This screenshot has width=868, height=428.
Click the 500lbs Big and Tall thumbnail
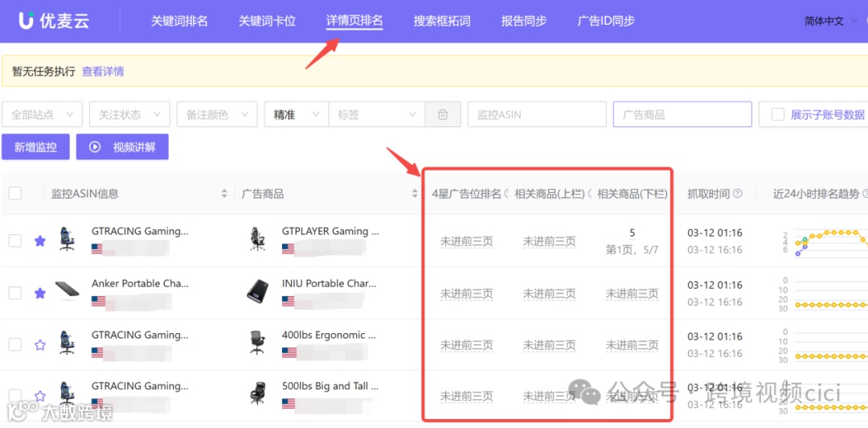pos(257,394)
